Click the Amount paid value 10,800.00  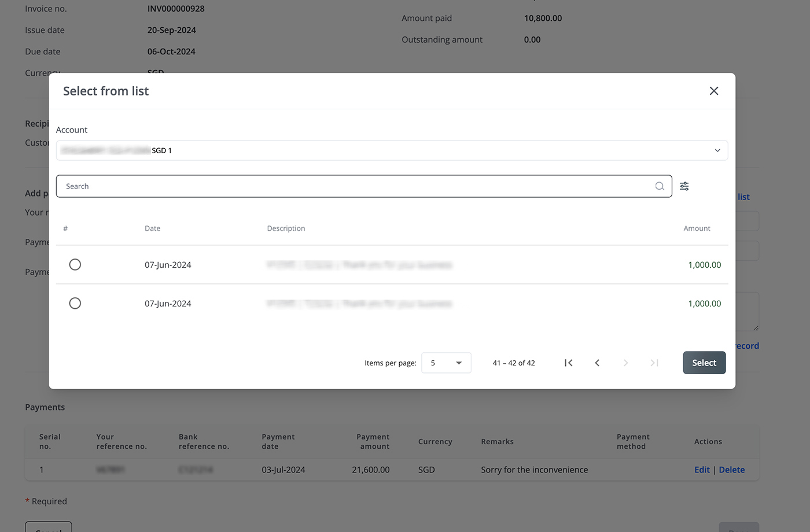(543, 18)
